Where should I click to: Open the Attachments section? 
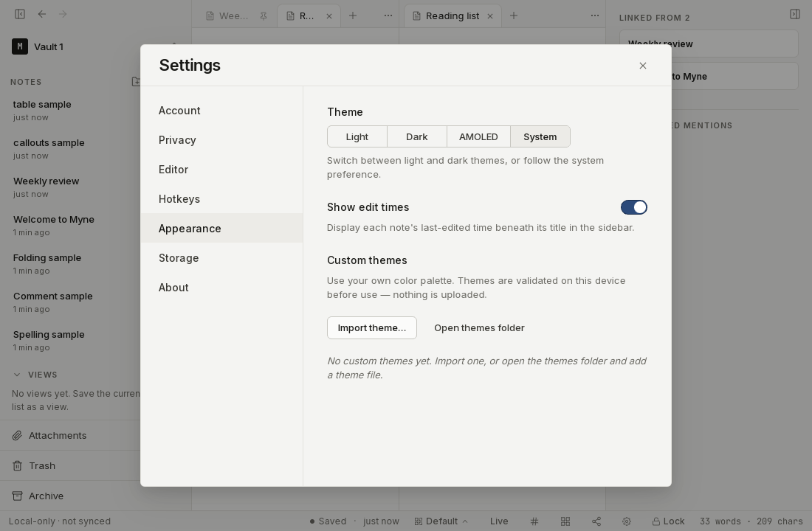click(x=70, y=435)
